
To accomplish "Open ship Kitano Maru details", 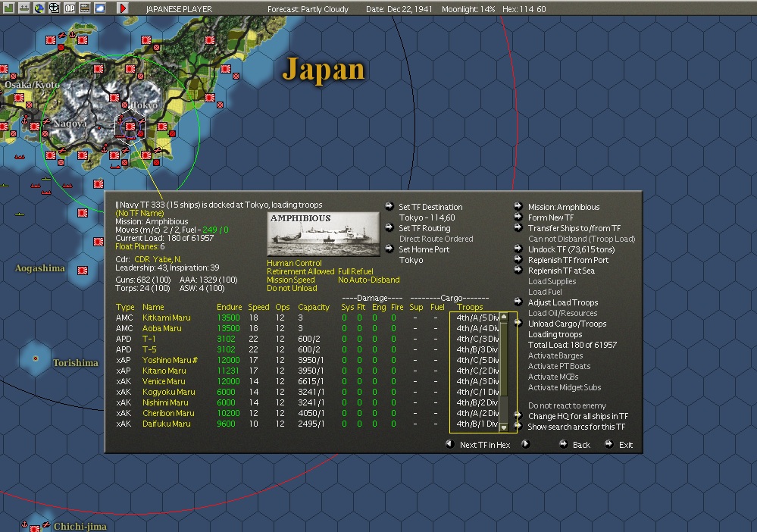I will (164, 371).
